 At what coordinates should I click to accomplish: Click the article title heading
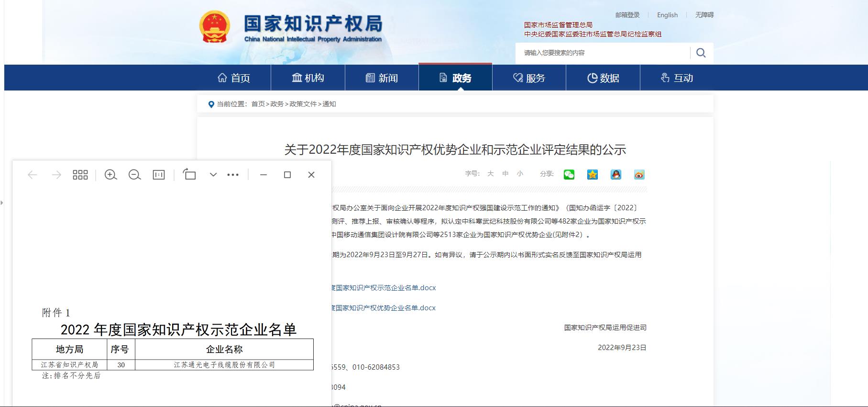455,150
